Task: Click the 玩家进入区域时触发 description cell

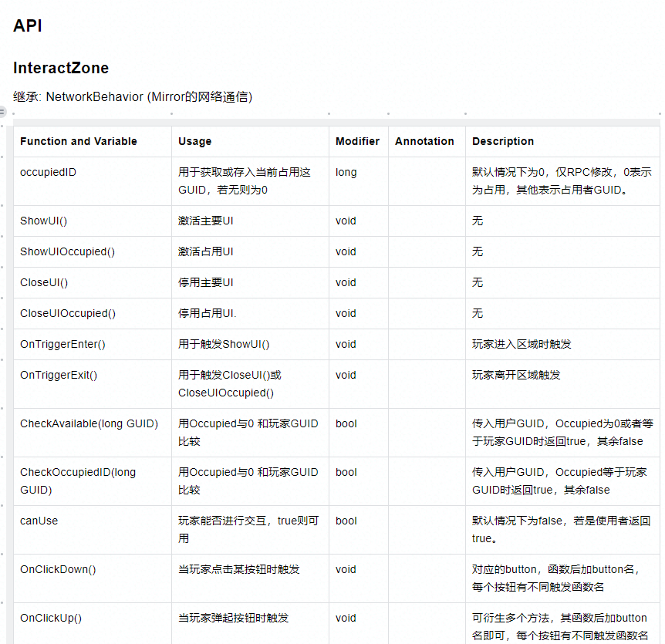Action: click(562, 344)
